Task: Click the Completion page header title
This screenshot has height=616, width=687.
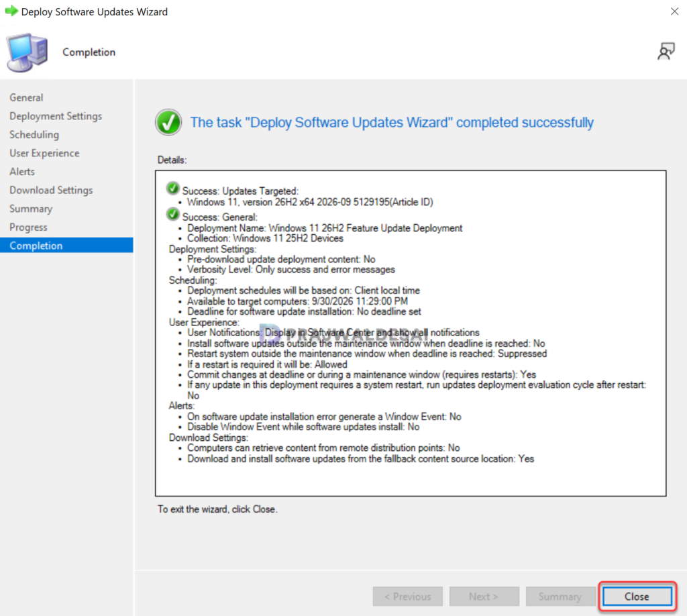Action: point(89,52)
